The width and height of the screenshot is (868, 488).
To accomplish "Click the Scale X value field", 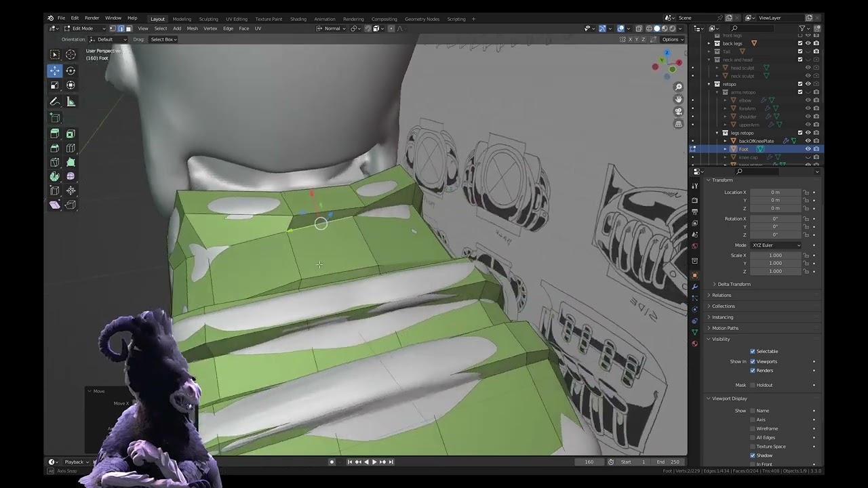I will tap(775, 255).
